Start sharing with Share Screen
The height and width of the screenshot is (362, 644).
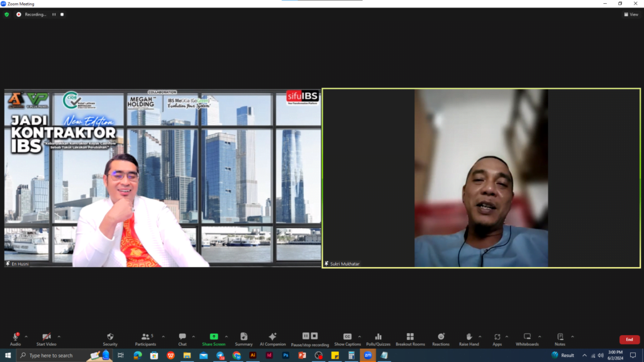click(x=214, y=339)
